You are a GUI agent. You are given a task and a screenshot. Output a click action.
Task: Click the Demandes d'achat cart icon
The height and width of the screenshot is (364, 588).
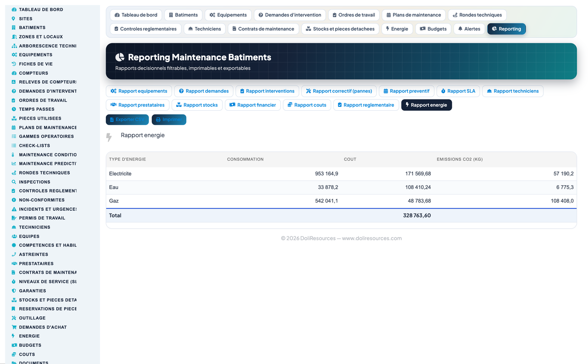point(14,327)
